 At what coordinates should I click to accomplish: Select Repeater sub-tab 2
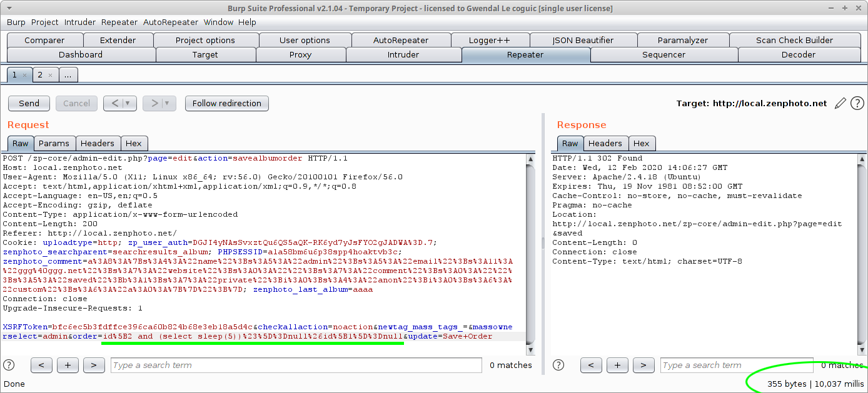tap(40, 75)
